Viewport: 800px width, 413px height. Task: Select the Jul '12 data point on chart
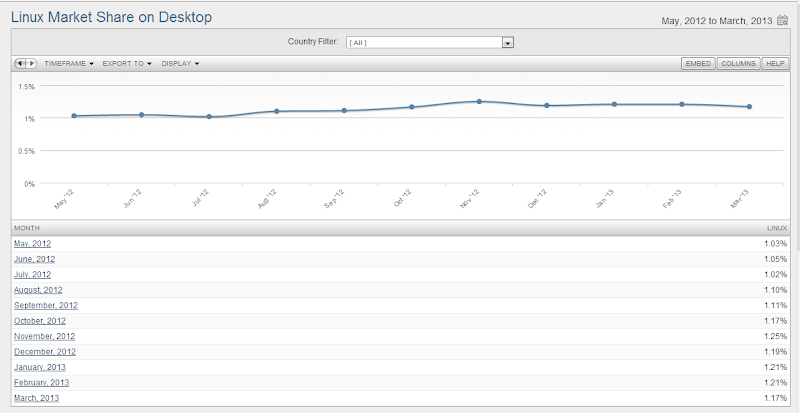[x=209, y=116]
